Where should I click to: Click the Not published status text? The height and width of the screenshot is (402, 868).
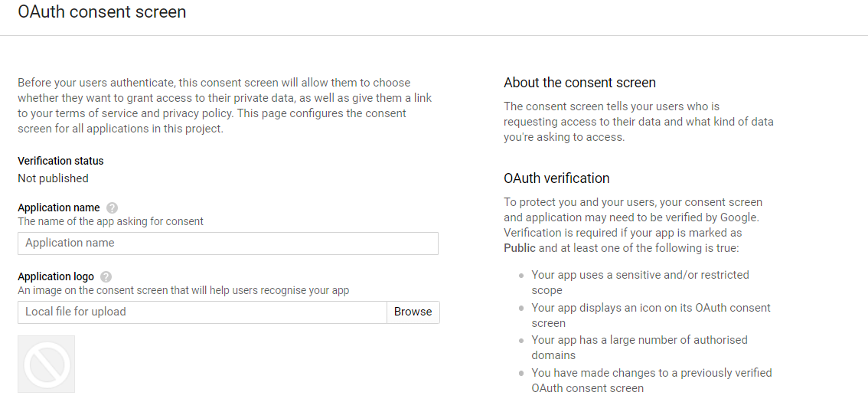point(53,178)
